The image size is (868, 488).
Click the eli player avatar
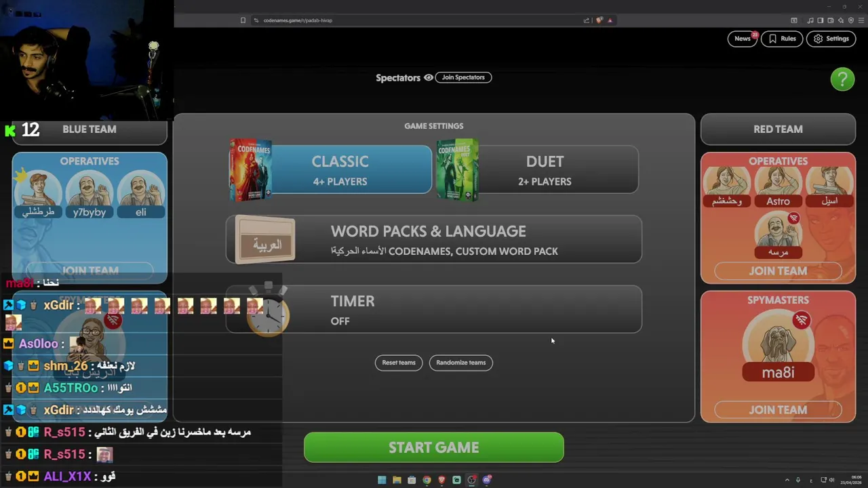140,193
